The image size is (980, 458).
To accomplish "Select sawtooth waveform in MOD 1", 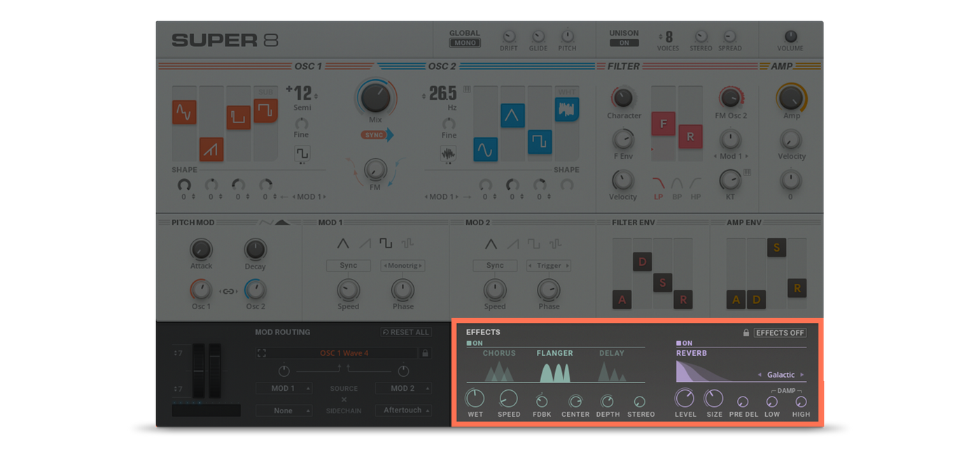I will (365, 244).
